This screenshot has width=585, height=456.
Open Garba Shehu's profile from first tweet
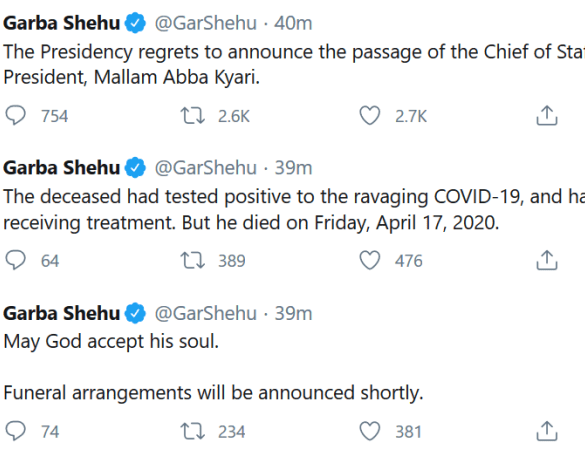click(62, 23)
